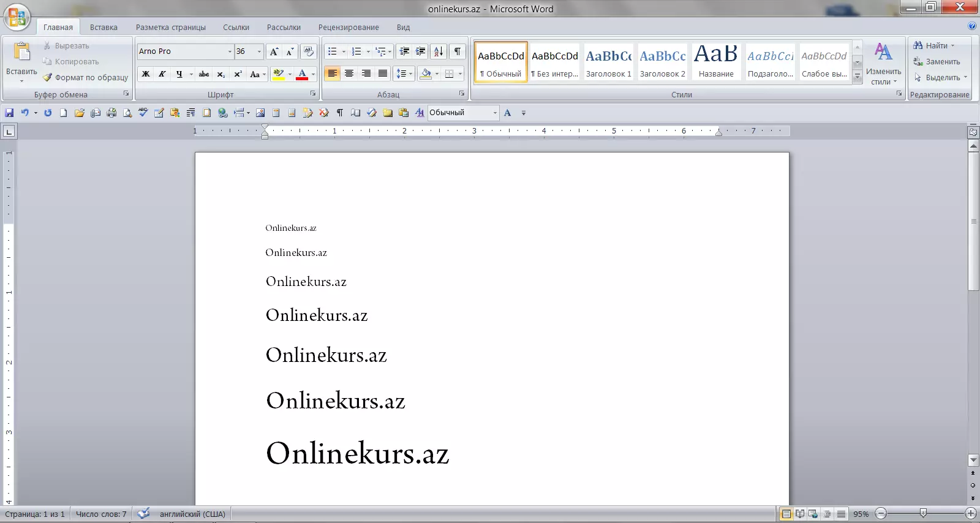Switch to Print Layout view
Screen dimensions: 980x523
pyautogui.click(x=786, y=514)
